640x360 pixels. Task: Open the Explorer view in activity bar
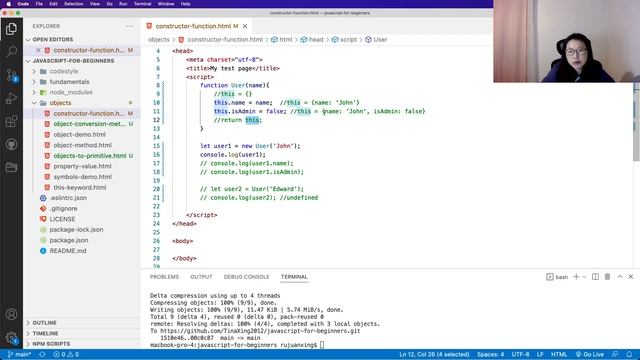coord(11,29)
